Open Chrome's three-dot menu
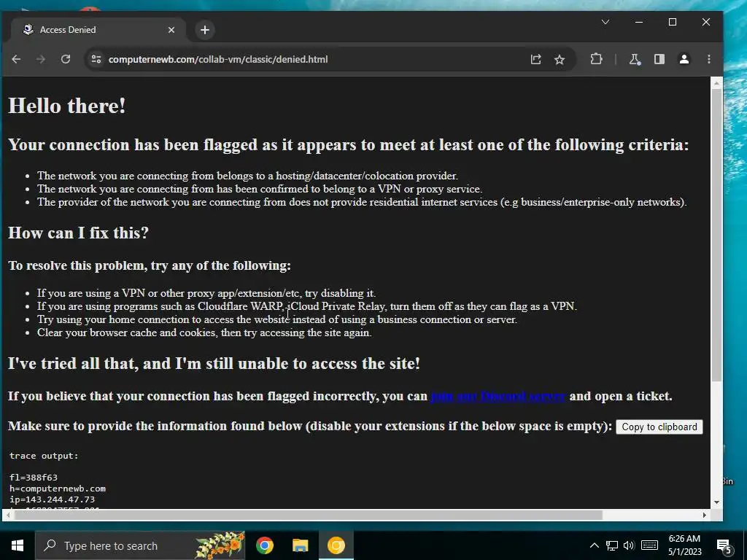Image resolution: width=747 pixels, height=560 pixels. click(x=709, y=59)
